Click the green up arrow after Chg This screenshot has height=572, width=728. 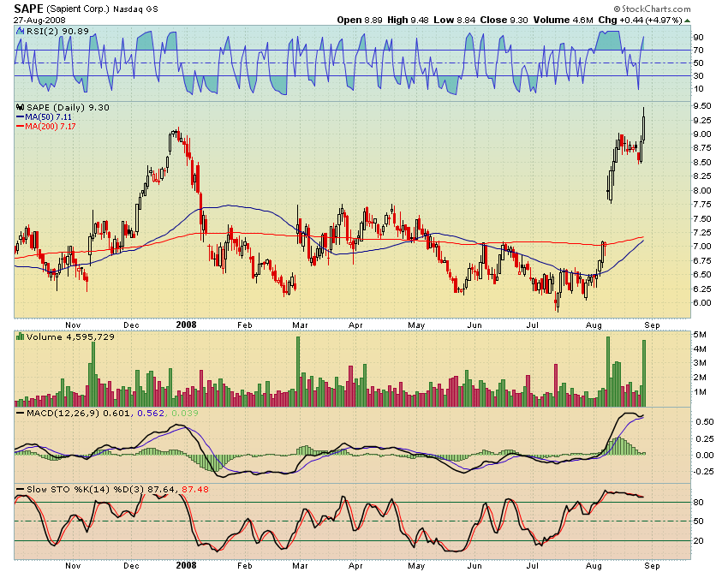pos(687,21)
